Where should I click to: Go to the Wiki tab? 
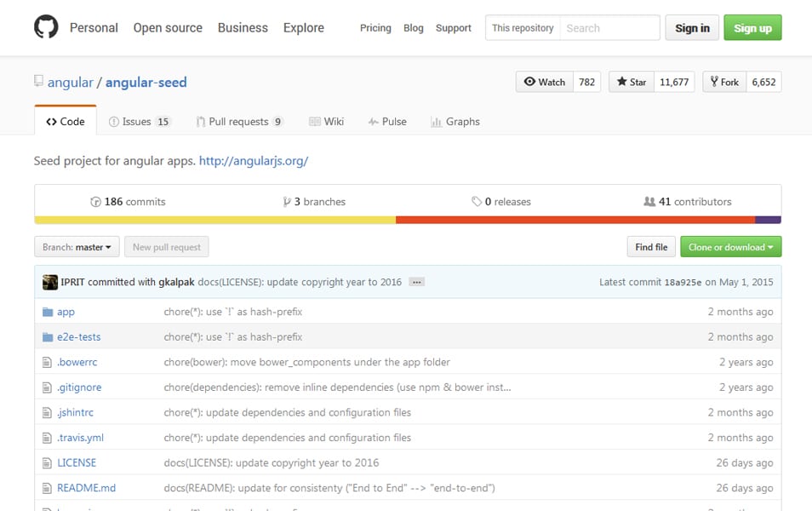click(x=326, y=121)
